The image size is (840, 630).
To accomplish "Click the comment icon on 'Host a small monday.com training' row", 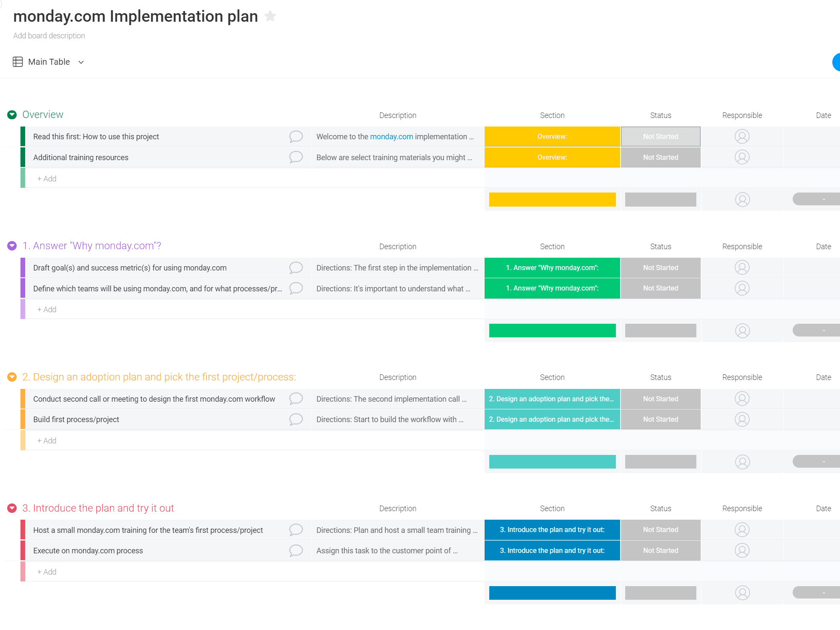I will pyautogui.click(x=296, y=529).
